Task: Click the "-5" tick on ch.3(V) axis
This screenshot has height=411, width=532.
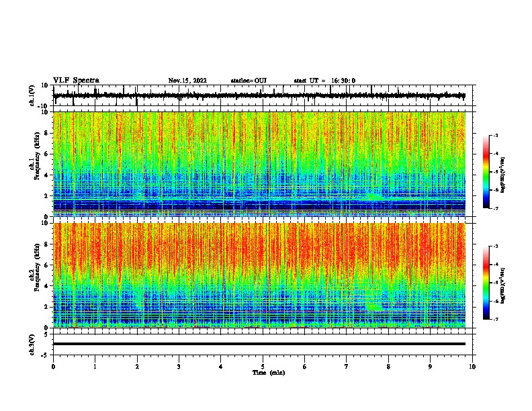Action: [45, 355]
